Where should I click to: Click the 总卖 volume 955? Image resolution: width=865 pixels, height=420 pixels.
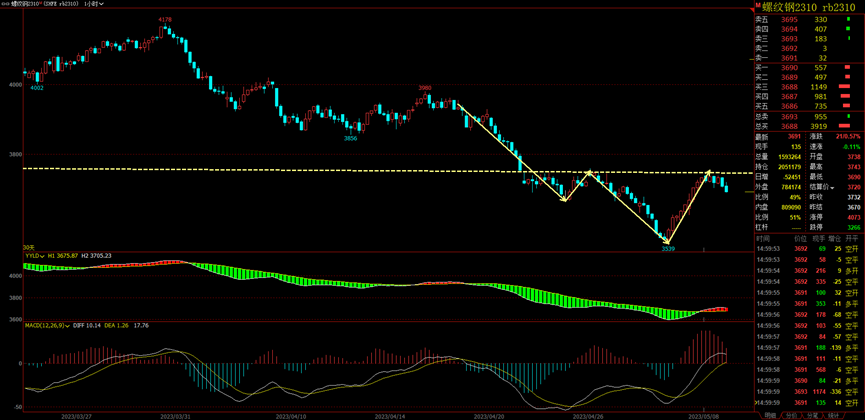click(x=820, y=117)
